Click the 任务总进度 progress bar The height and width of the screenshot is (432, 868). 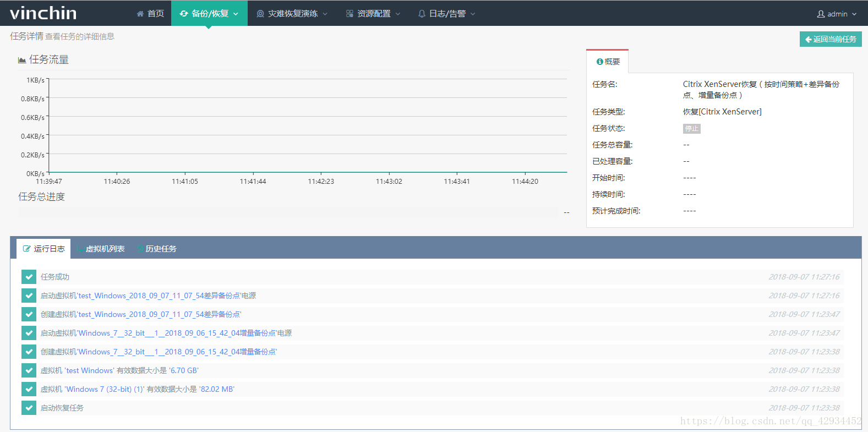(x=288, y=212)
